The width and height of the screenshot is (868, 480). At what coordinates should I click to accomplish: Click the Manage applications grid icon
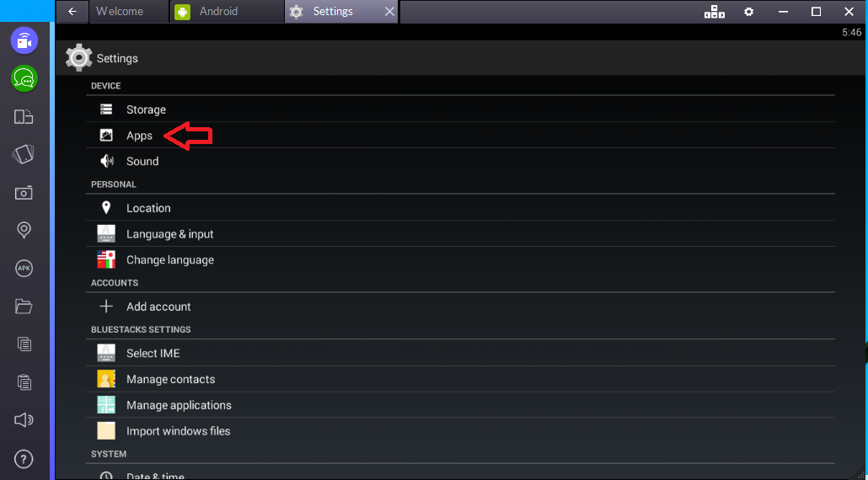pyautogui.click(x=106, y=405)
